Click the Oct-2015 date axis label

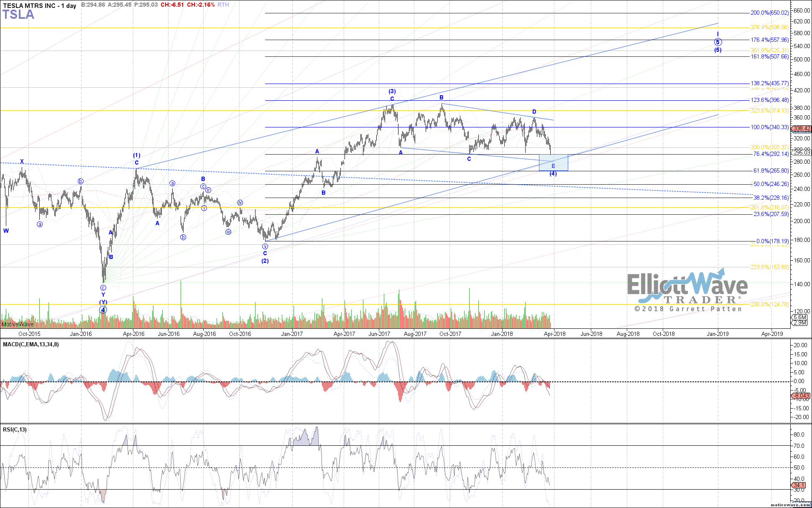click(x=29, y=334)
